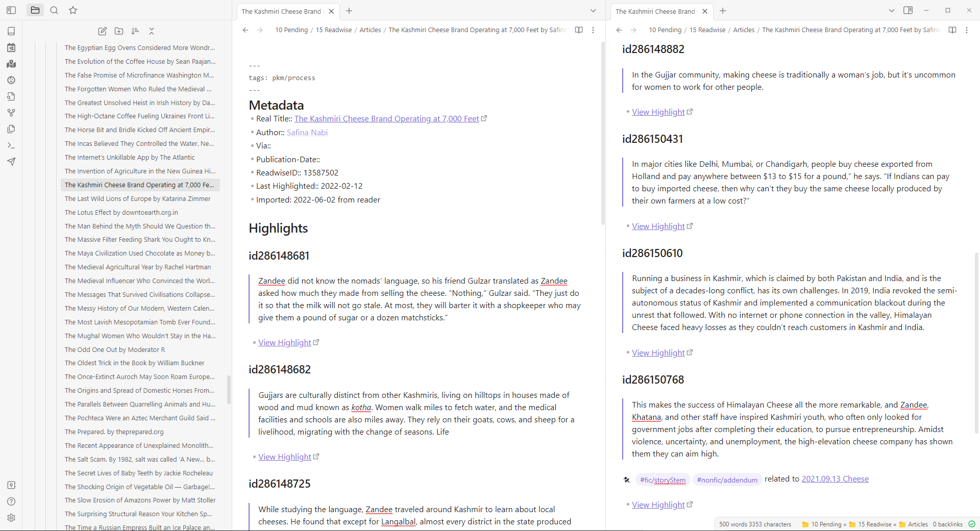Image resolution: width=980 pixels, height=531 pixels.
Task: Open graph view ribbon icon
Action: coord(11,113)
